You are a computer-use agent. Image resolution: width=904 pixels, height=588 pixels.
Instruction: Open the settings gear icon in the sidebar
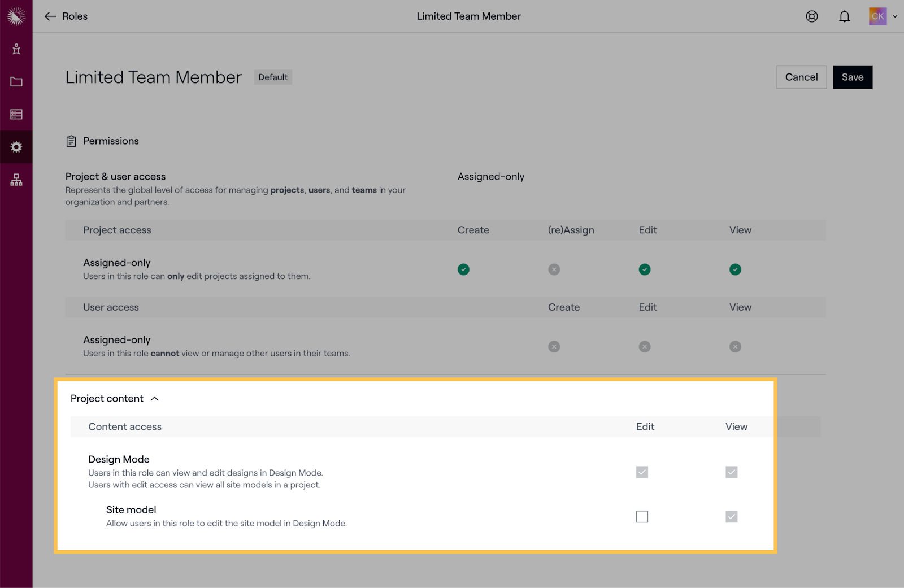click(16, 147)
